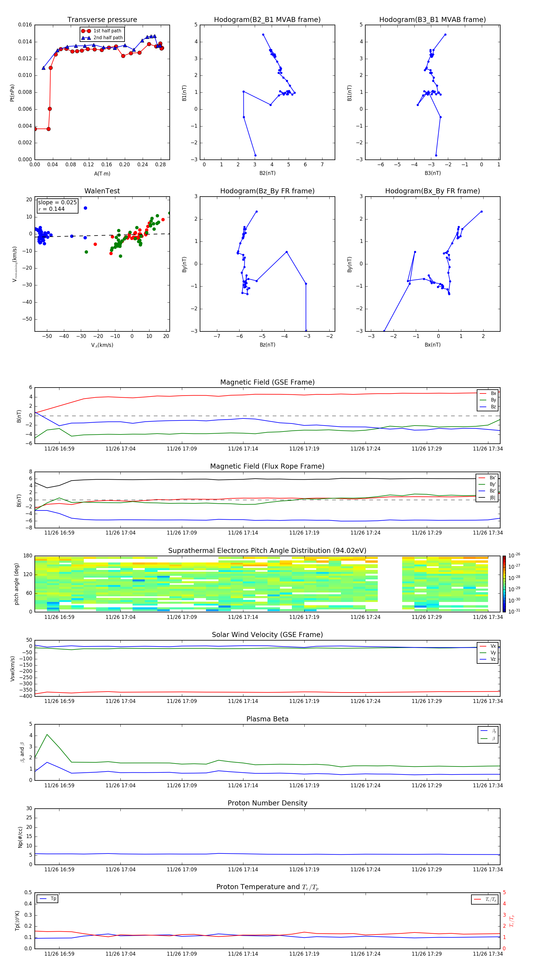535x980 pixels.
Task: Click the βp legend entry in Plasma Beta
Action: pos(488,731)
